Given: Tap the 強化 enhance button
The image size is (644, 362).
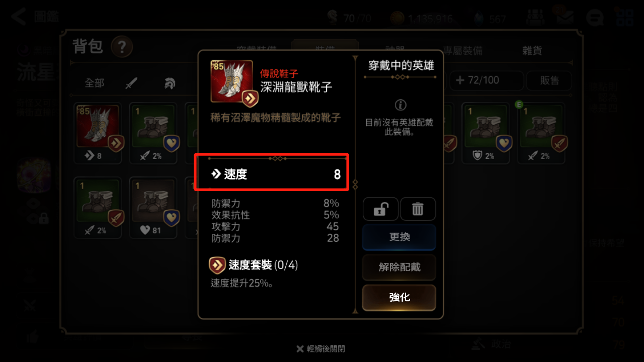Looking at the screenshot, I should pos(399,297).
